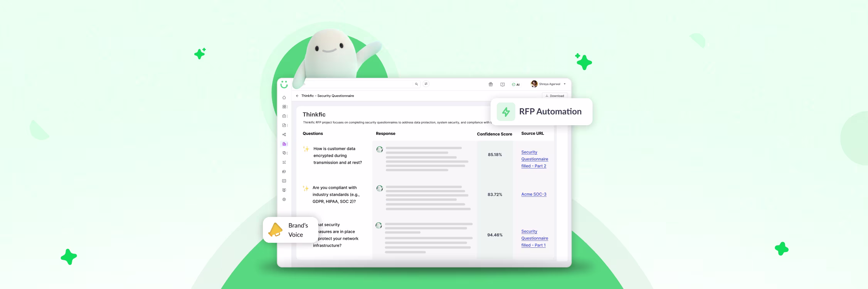Click the AI avatar in third response
Image resolution: width=868 pixels, height=289 pixels.
[x=379, y=225]
